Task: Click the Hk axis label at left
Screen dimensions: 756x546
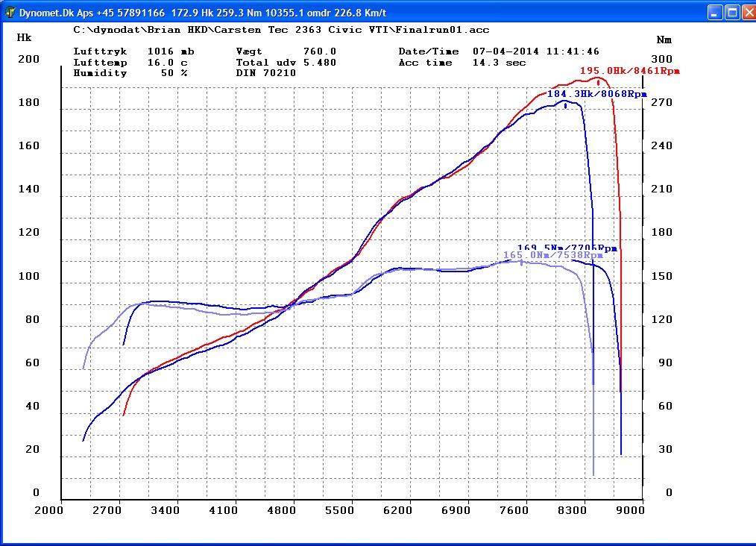Action: pos(24,37)
